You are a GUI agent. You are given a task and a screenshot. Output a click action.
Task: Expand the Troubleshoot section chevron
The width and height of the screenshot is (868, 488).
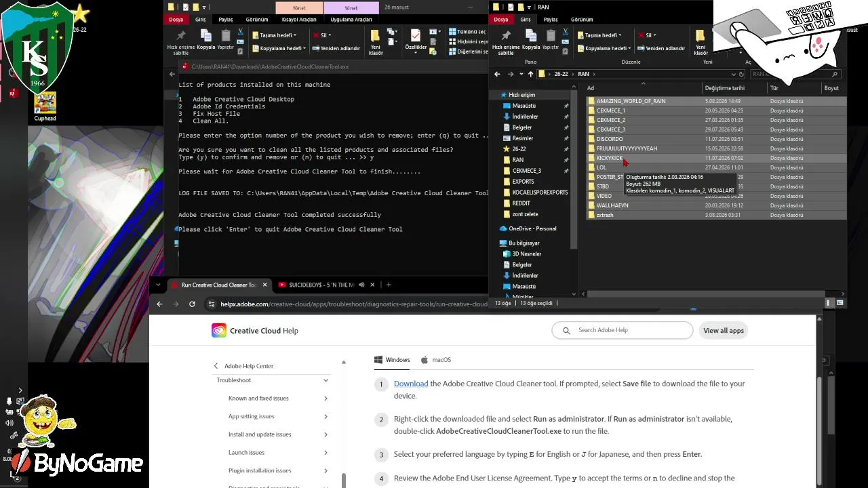325,380
